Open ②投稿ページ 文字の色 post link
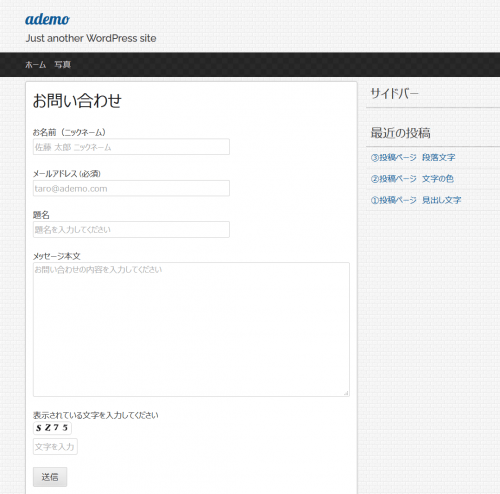This screenshot has width=500, height=494. click(412, 179)
